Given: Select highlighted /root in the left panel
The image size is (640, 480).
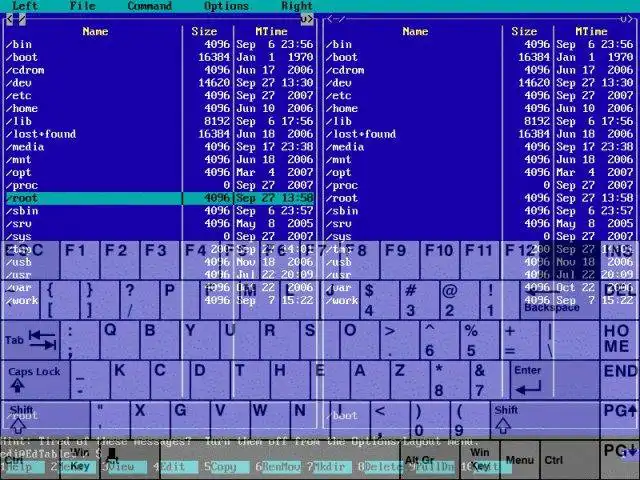Looking at the screenshot, I should tap(159, 198).
